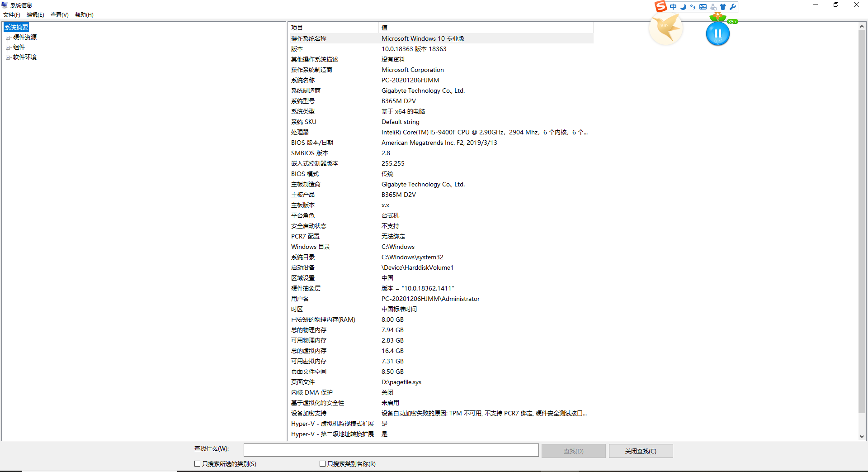The image size is (868, 472).
Task: Click the 查找(D) button
Action: pos(574,451)
